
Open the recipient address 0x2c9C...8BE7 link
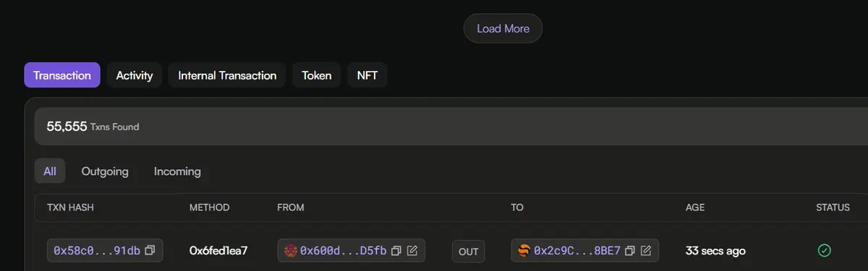tap(577, 251)
